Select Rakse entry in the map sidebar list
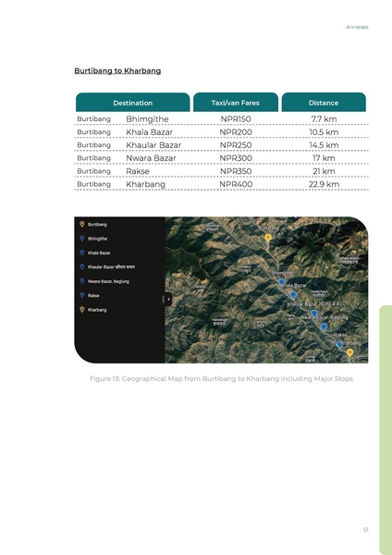 point(93,296)
